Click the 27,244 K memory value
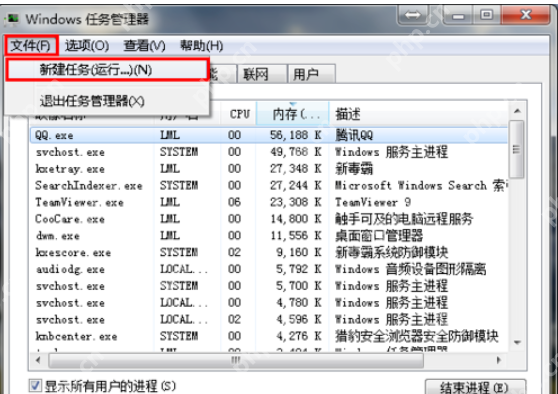Image resolution: width=558 pixels, height=394 pixels. [296, 185]
